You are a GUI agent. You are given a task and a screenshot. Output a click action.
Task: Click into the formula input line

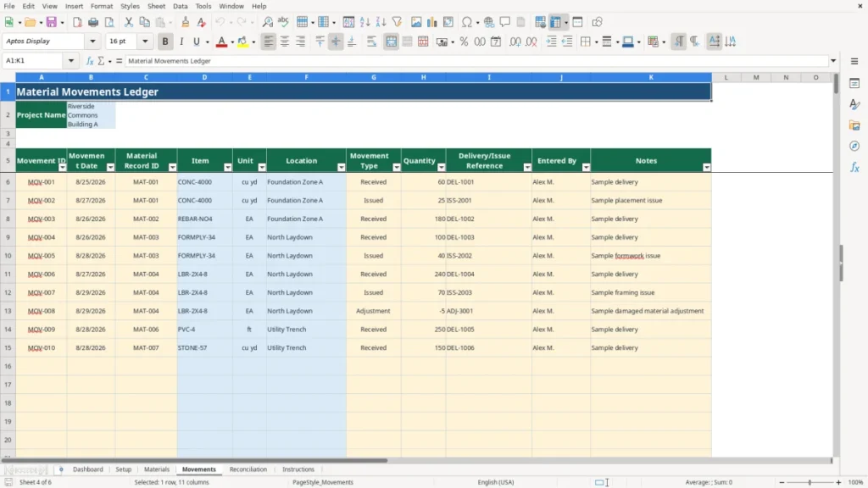point(478,61)
